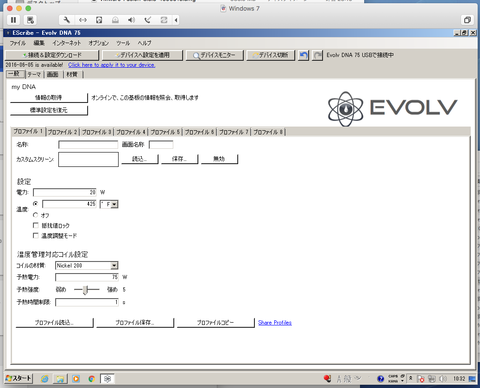Click the custom screen 読込 button

(x=140, y=159)
